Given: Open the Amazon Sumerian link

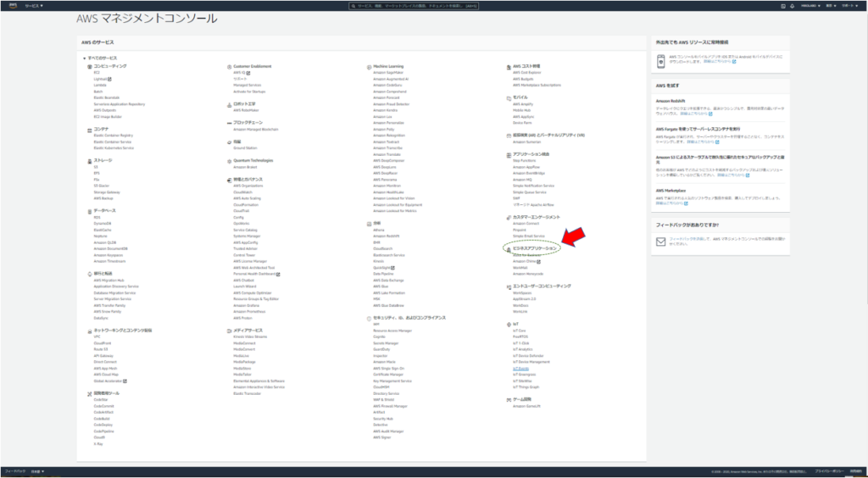Looking at the screenshot, I should [x=527, y=142].
